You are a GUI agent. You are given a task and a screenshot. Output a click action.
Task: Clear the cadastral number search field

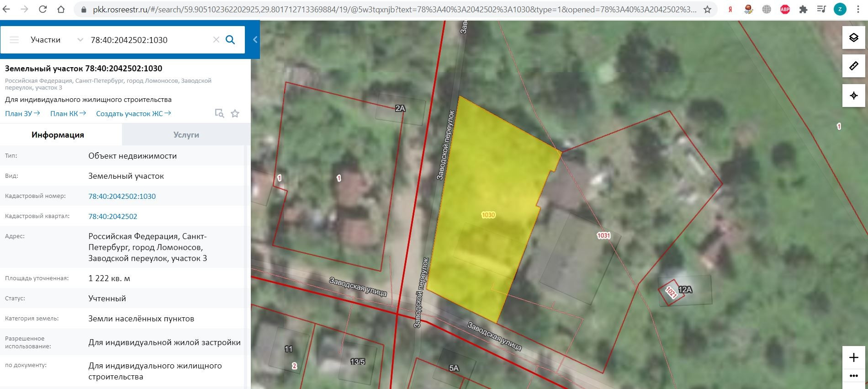pyautogui.click(x=216, y=40)
